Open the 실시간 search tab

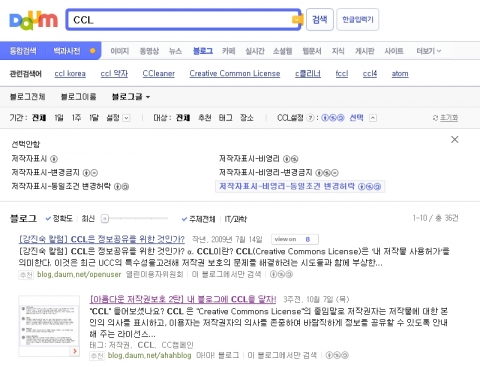coord(255,51)
